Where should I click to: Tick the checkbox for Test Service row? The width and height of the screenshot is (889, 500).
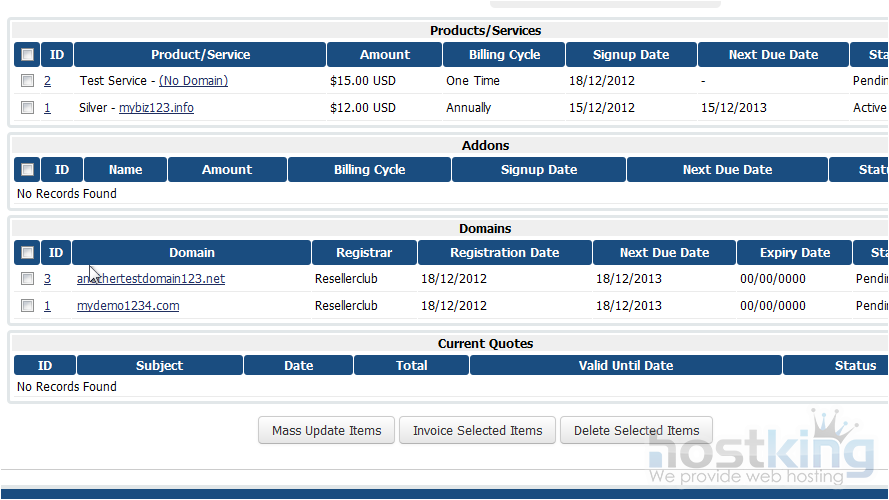pos(27,81)
